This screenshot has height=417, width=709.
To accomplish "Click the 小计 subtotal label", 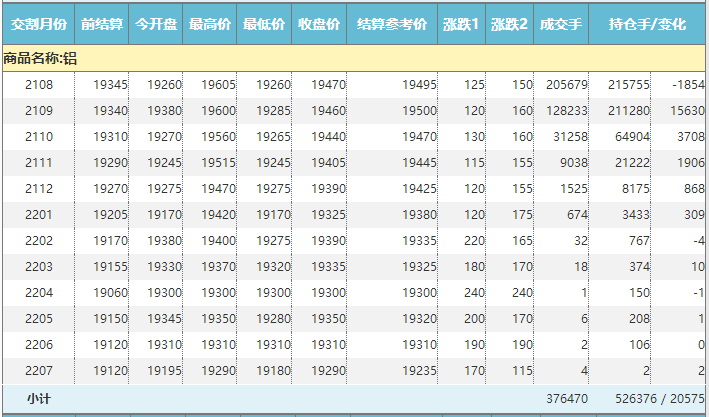I will coord(39,398).
